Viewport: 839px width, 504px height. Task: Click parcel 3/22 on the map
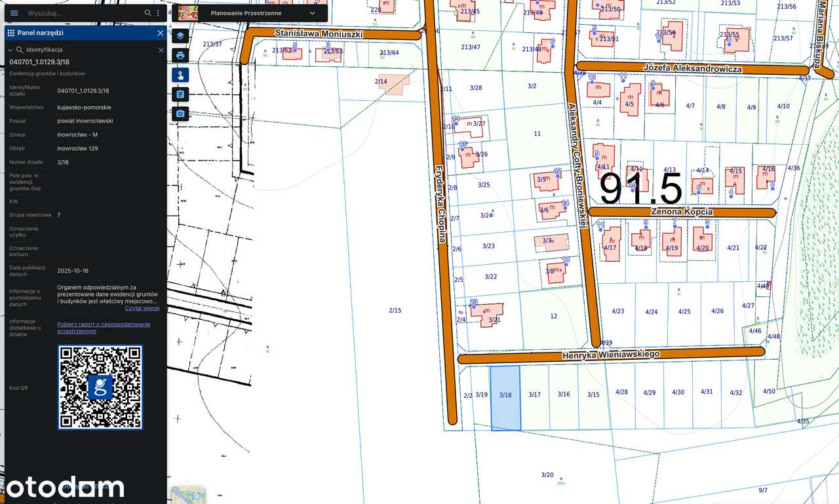[491, 277]
